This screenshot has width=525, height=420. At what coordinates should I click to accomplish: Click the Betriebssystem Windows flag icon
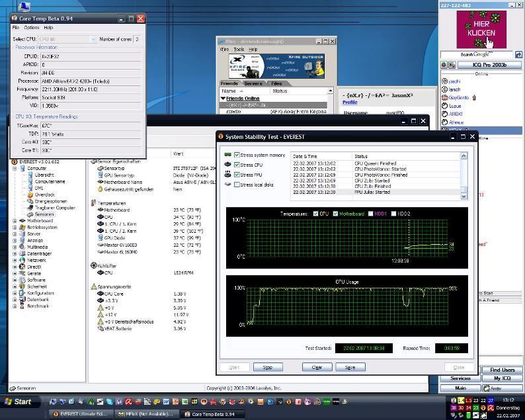pos(22,228)
